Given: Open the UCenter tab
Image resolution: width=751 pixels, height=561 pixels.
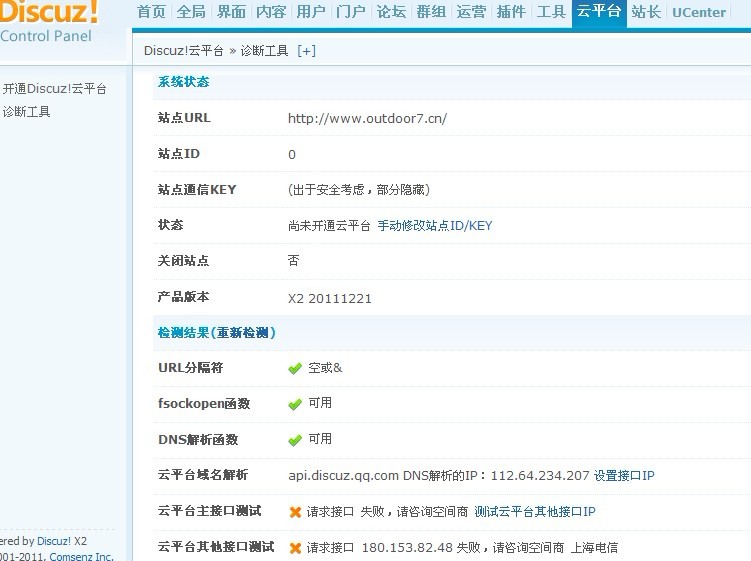Looking at the screenshot, I should [699, 12].
